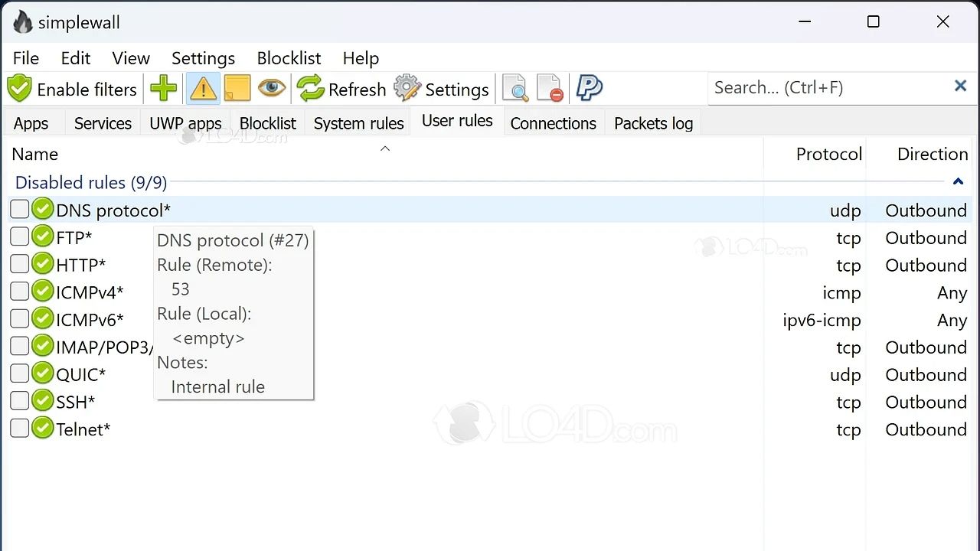
Task: Open the View menu
Action: 131,58
